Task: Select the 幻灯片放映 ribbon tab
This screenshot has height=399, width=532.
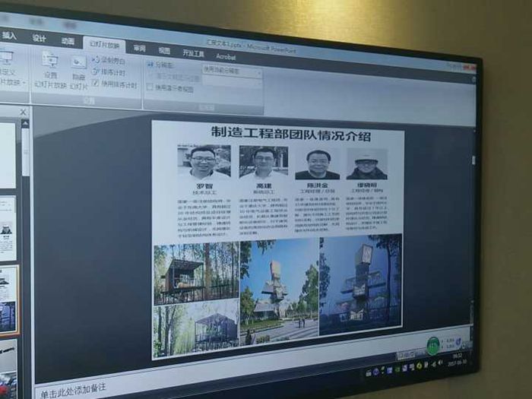Action: (x=105, y=46)
